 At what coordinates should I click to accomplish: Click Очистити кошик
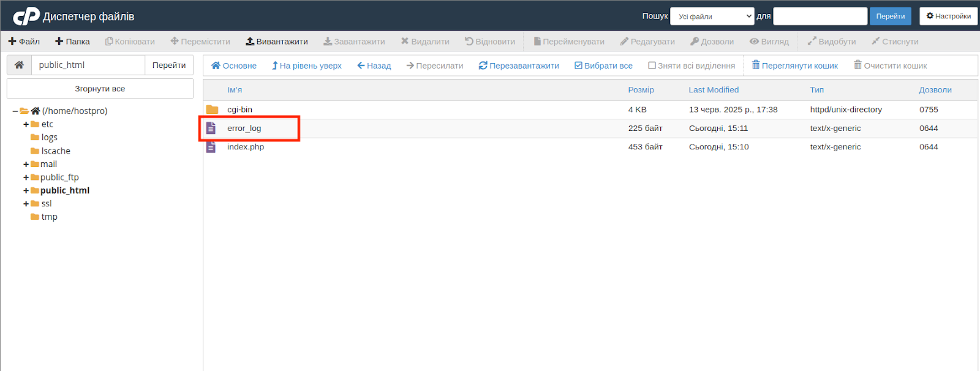tap(891, 66)
